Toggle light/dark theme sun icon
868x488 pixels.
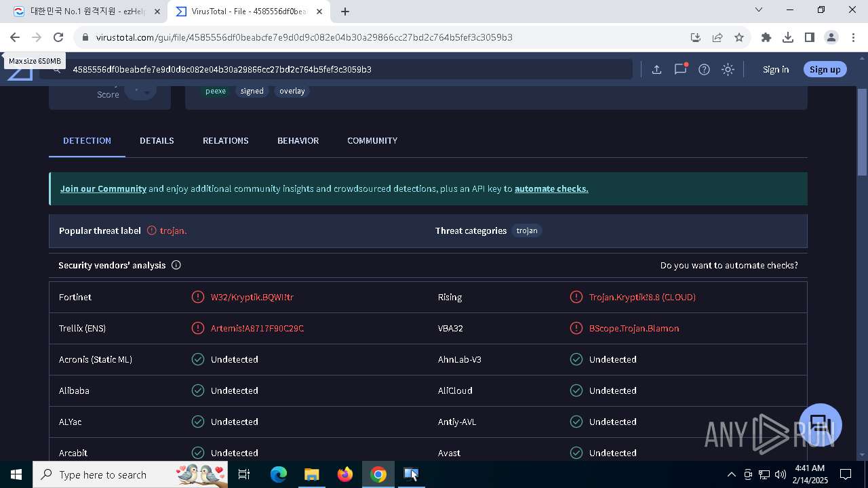728,69
